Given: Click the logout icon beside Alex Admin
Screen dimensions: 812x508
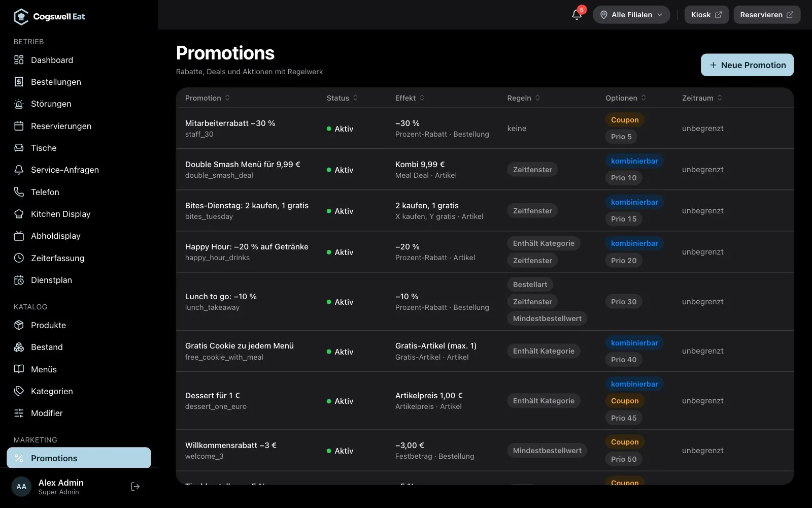Looking at the screenshot, I should point(135,487).
